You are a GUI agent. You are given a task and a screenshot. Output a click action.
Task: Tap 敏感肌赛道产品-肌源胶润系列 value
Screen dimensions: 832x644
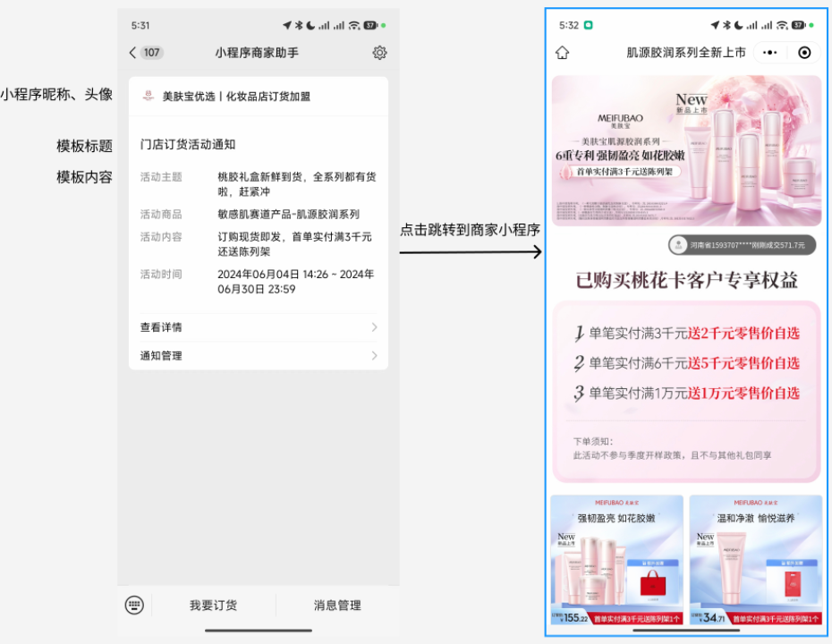289,215
